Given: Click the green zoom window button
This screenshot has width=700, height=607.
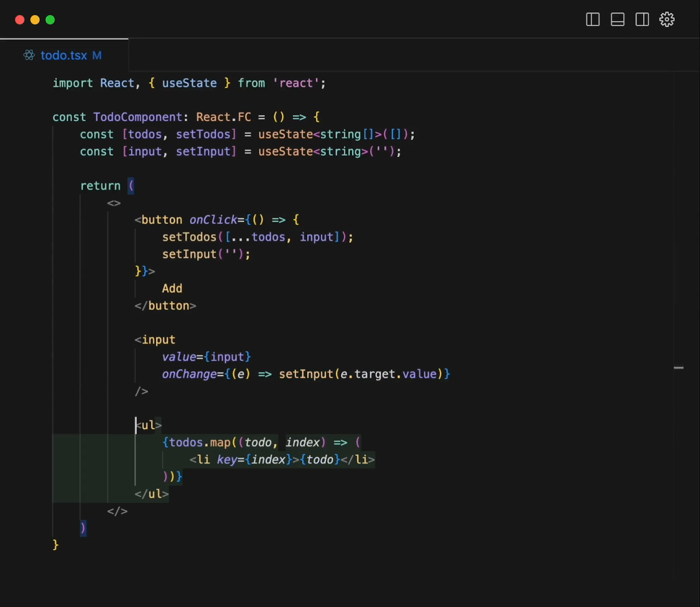Looking at the screenshot, I should coord(51,20).
